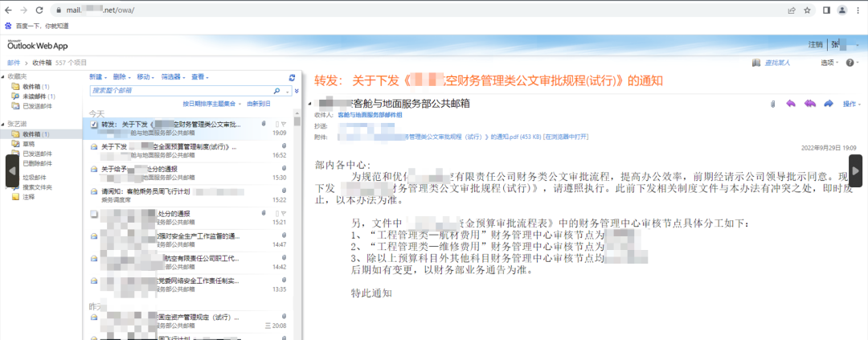This screenshot has height=340, width=868.
Task: Click recipient 客舱与地面服务部邮件组
Action: point(370,115)
